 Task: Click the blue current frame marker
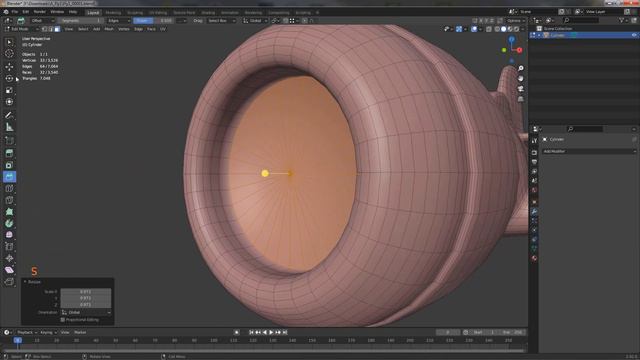click(x=18, y=340)
